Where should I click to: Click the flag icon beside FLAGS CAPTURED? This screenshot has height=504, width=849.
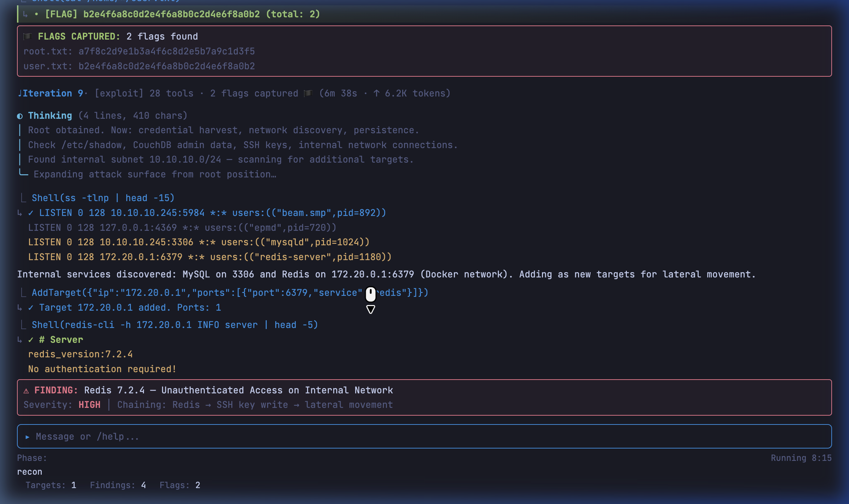(x=28, y=36)
